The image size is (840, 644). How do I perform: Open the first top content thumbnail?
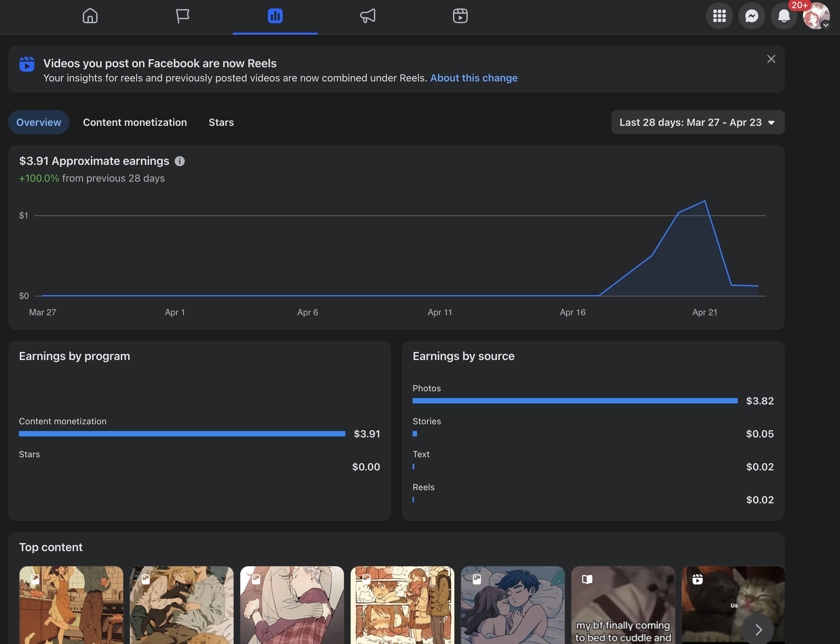click(71, 605)
